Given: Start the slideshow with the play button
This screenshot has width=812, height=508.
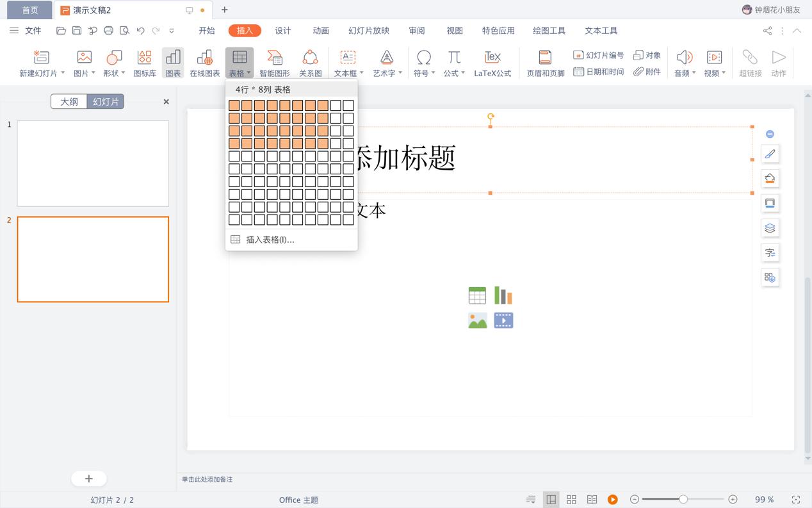Looking at the screenshot, I should (x=613, y=499).
